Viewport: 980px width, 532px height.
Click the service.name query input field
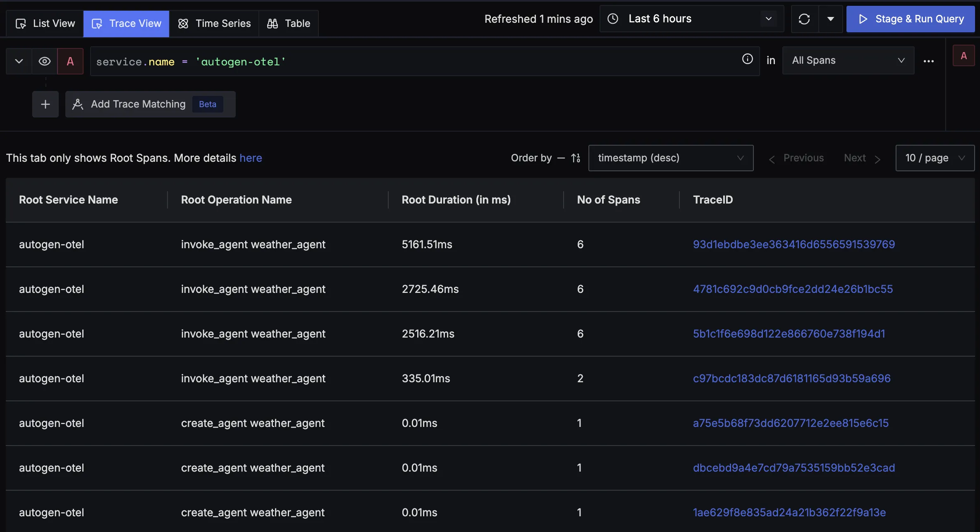pos(372,61)
